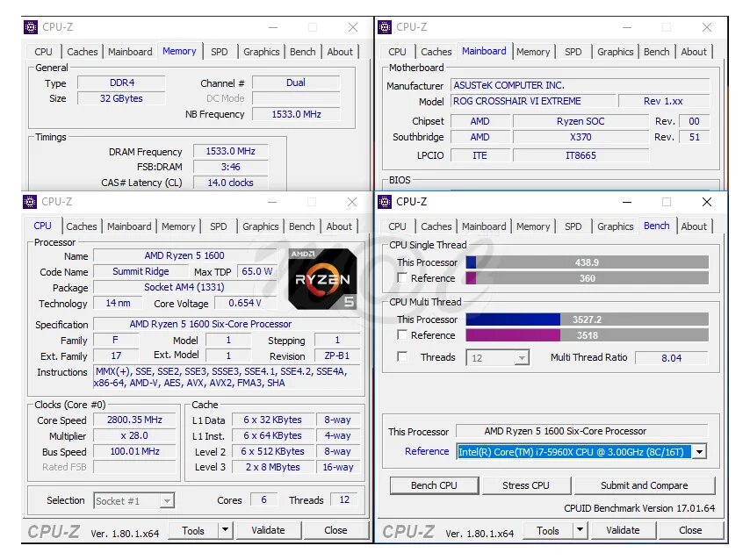This screenshot has width=750, height=560.
Task: Click the Core Voltage value 0.654 V
Action: 245,303
